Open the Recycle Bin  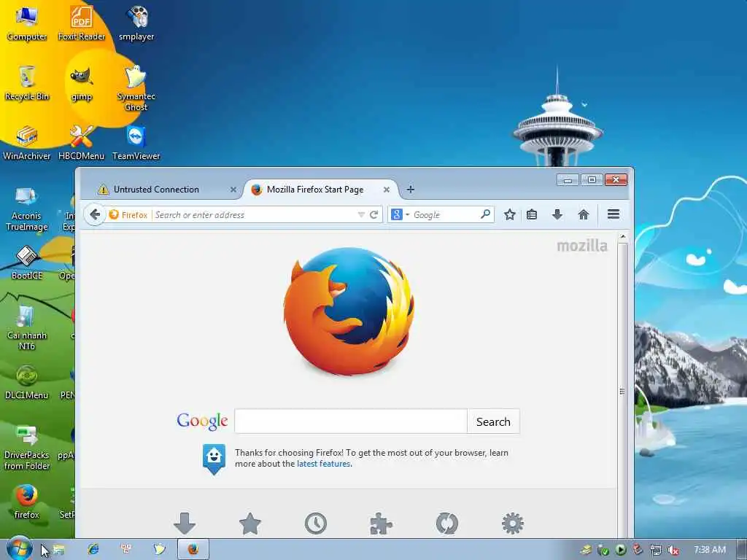click(x=27, y=83)
